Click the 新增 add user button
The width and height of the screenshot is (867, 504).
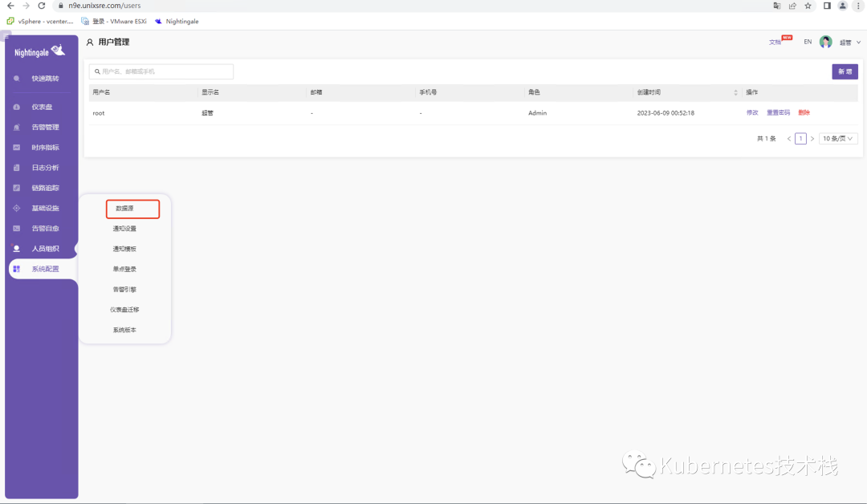click(x=845, y=72)
